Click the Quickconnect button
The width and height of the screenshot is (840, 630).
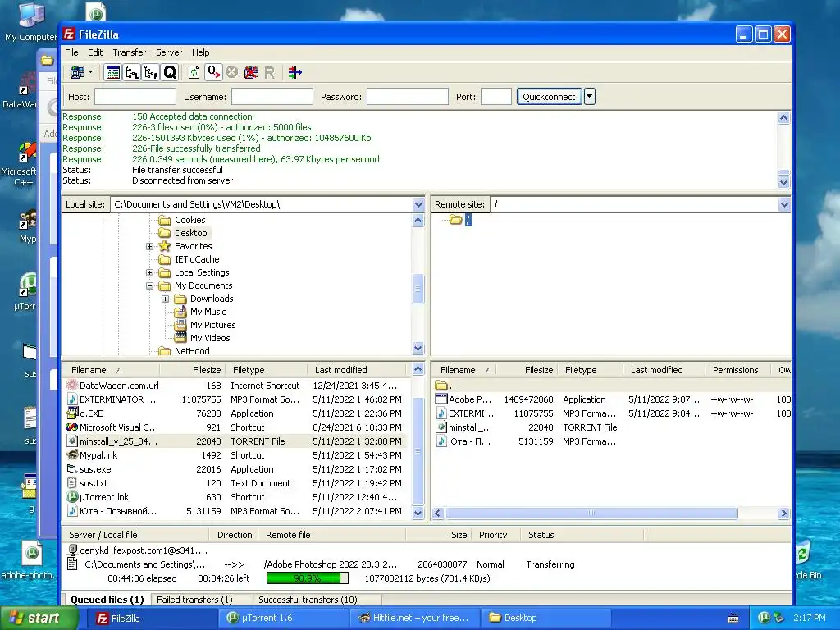point(549,97)
